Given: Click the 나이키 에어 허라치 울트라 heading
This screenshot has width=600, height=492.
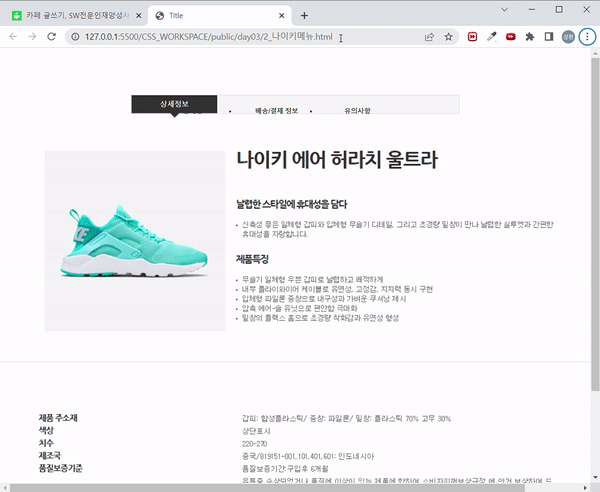Looking at the screenshot, I should [x=337, y=160].
